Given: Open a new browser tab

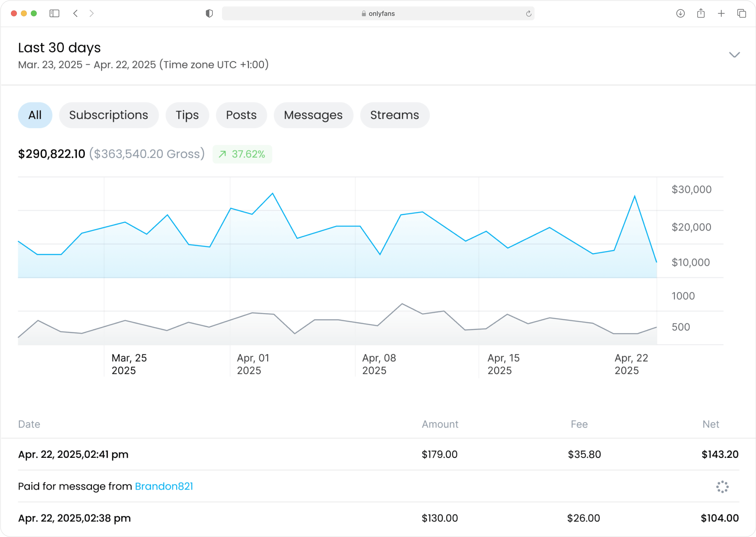Looking at the screenshot, I should click(x=721, y=14).
